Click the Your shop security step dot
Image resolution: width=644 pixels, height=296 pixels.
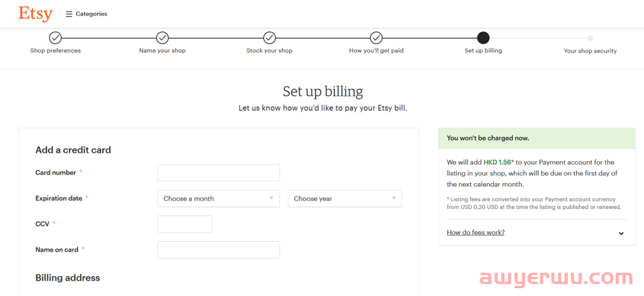click(590, 38)
